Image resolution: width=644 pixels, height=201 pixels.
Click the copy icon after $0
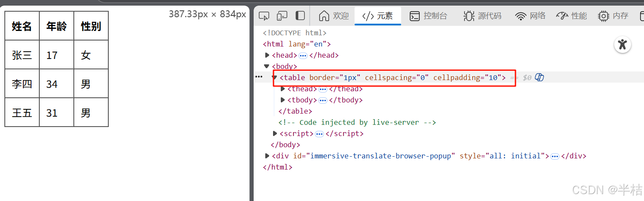(539, 77)
